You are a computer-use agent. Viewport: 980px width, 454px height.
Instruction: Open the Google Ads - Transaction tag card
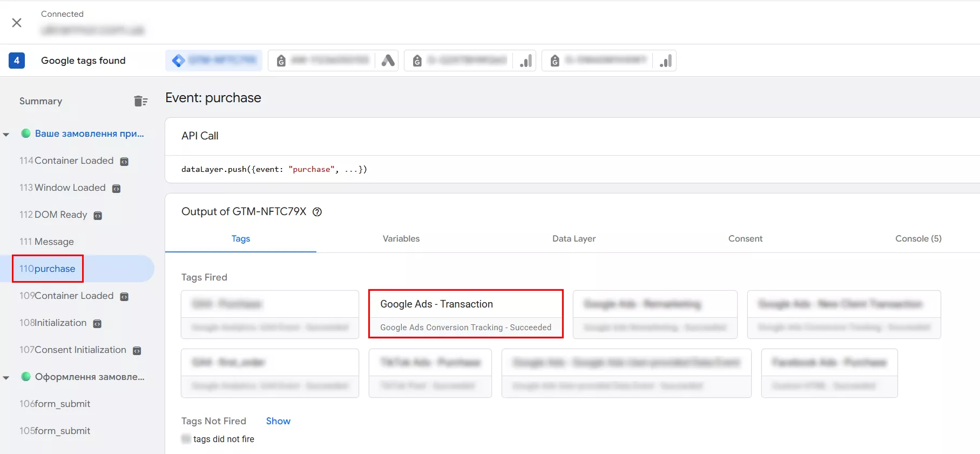coord(465,314)
